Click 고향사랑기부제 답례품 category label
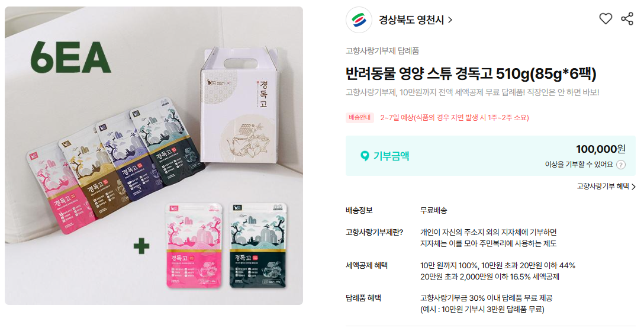The height and width of the screenshot is (331, 644). (x=382, y=51)
